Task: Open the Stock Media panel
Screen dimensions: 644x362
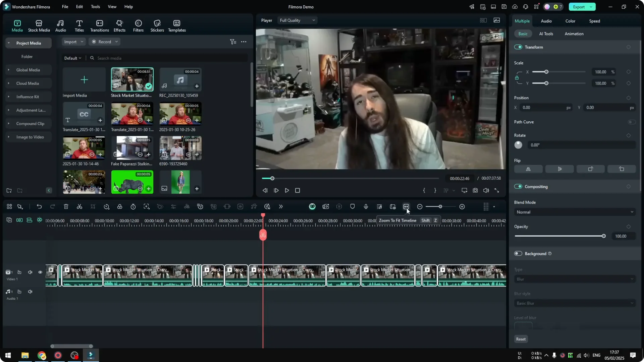Action: [x=39, y=25]
